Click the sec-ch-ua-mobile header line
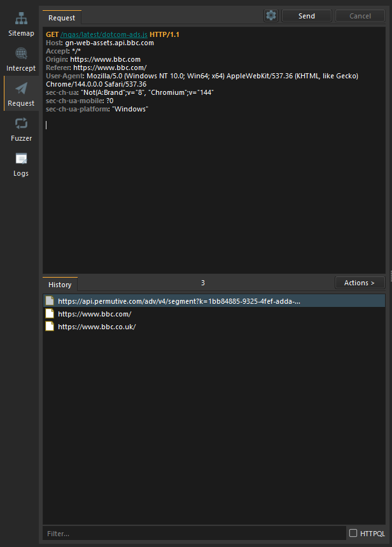392x547 pixels. tap(80, 101)
